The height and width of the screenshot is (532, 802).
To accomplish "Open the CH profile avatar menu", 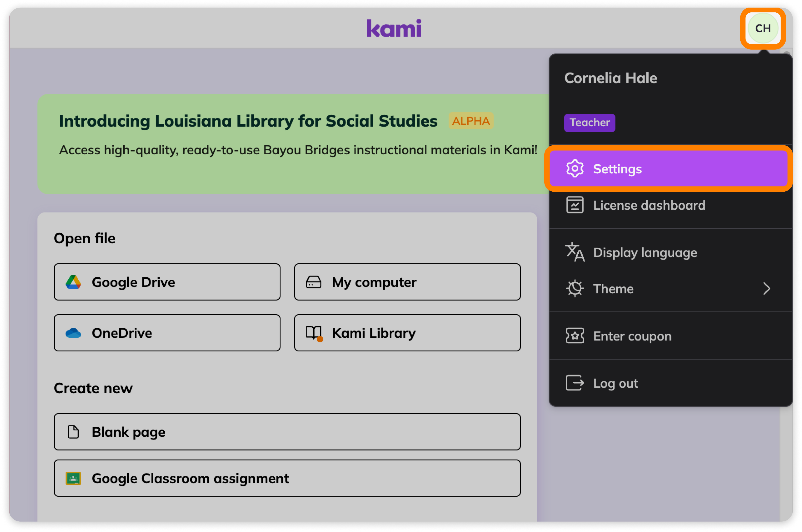I will pyautogui.click(x=763, y=28).
